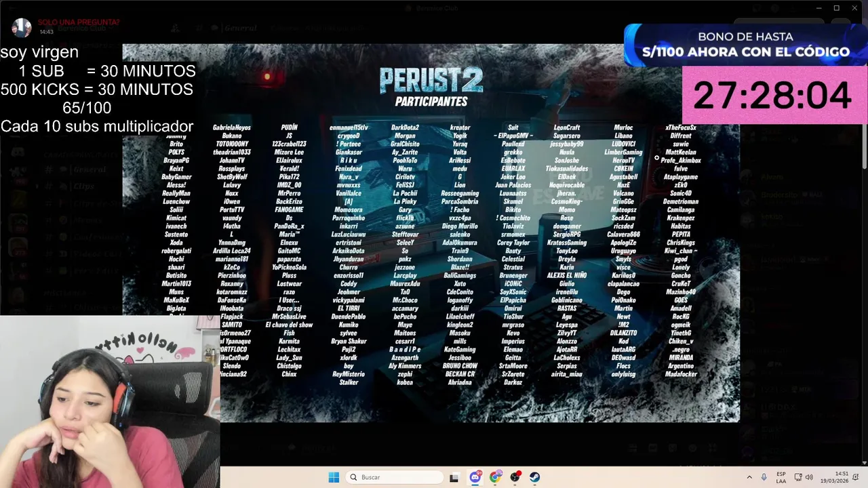Image resolution: width=868 pixels, height=488 pixels.
Task: Maximize the Berenice Club Discord window
Action: coord(837,8)
